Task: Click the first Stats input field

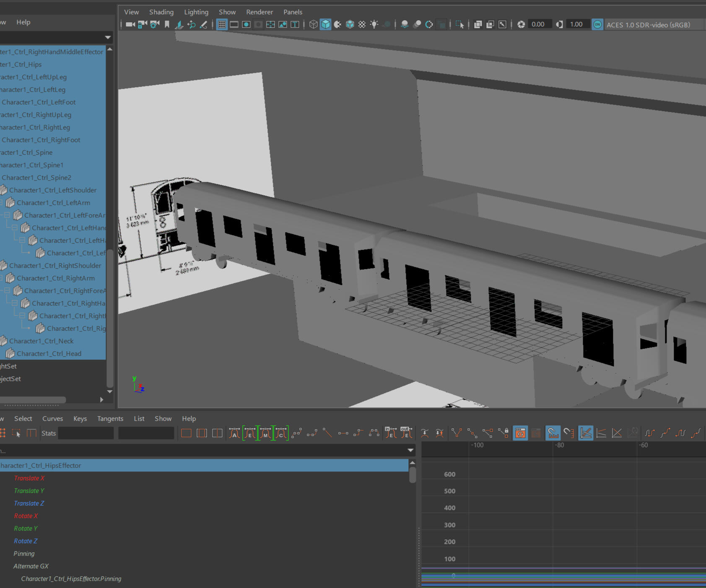Action: tap(86, 433)
